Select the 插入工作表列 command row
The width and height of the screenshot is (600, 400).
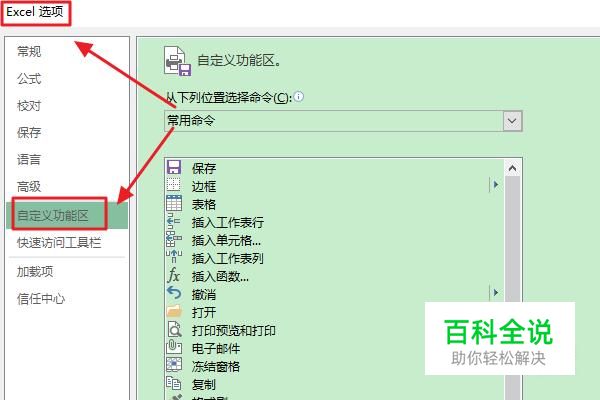[x=334, y=258]
